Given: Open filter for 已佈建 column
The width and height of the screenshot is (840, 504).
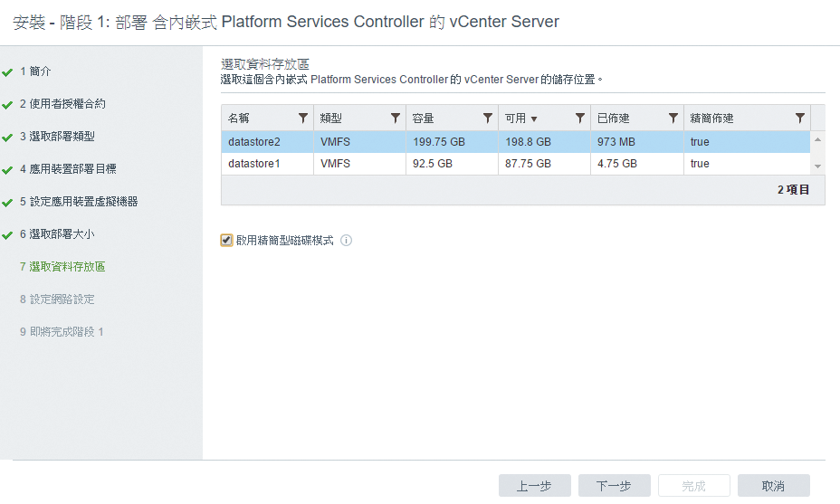Looking at the screenshot, I should 673,118.
